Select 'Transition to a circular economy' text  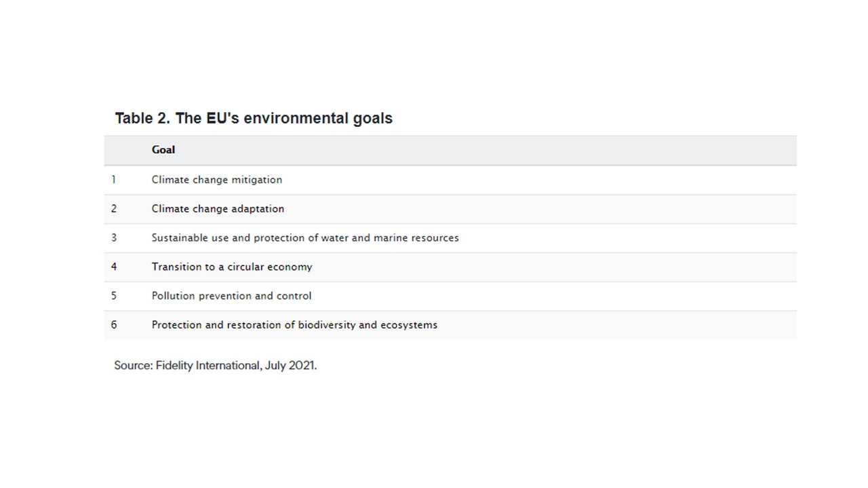click(232, 267)
